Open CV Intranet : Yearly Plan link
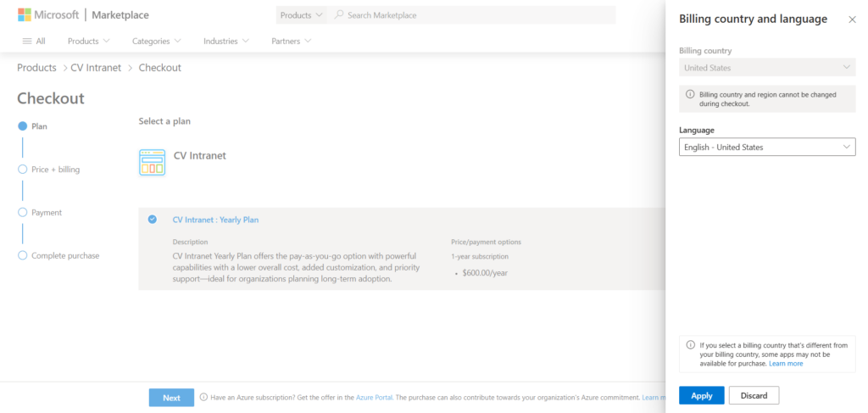The width and height of the screenshot is (868, 413). 215,220
